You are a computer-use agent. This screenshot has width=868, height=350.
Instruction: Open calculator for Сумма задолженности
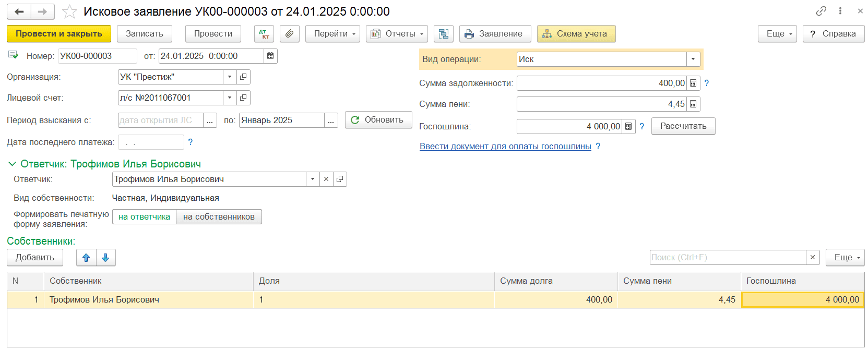[693, 83]
